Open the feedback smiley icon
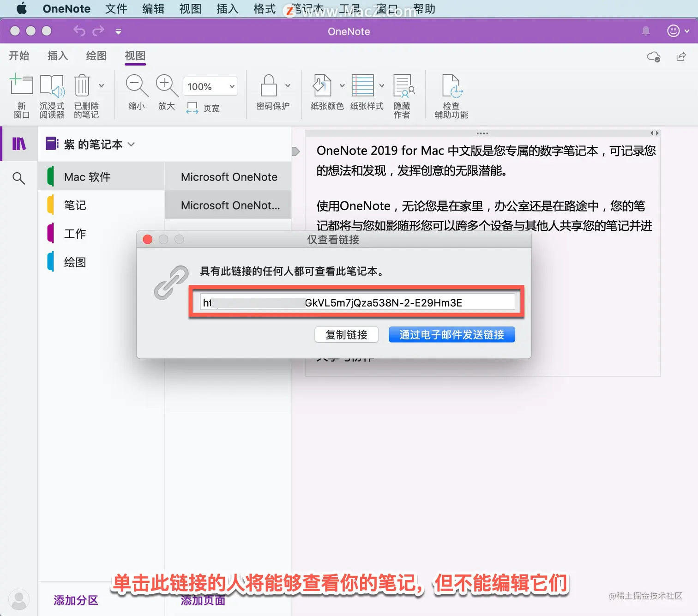698x616 pixels. click(x=674, y=30)
